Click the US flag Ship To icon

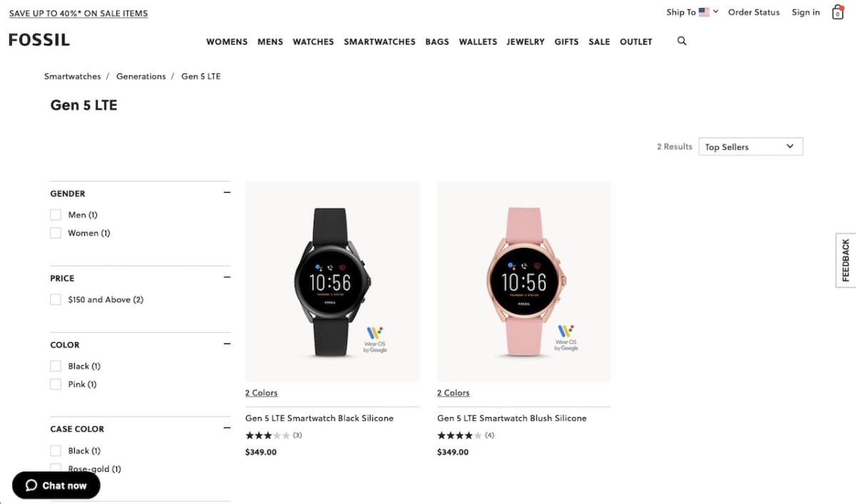click(704, 12)
